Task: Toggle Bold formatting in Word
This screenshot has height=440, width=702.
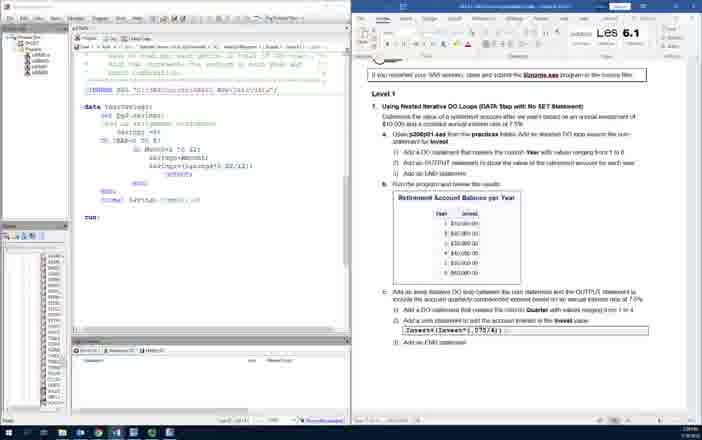Action: pyautogui.click(x=389, y=44)
